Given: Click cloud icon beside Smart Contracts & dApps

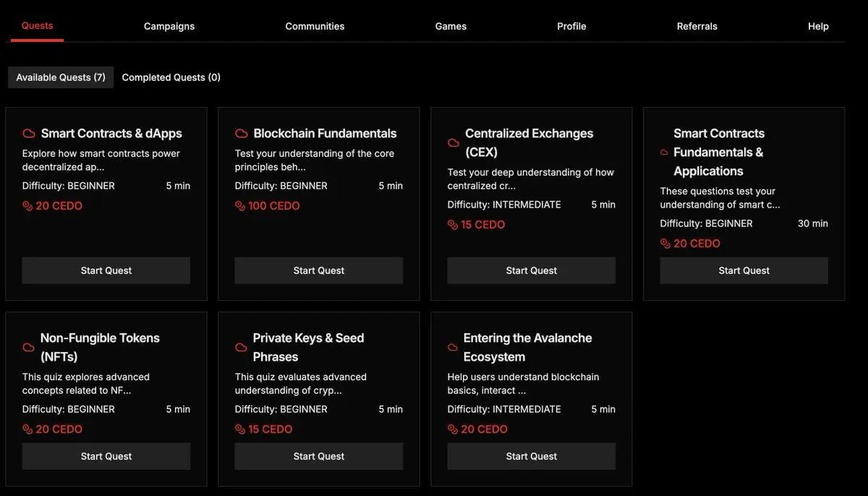Looking at the screenshot, I should (29, 134).
